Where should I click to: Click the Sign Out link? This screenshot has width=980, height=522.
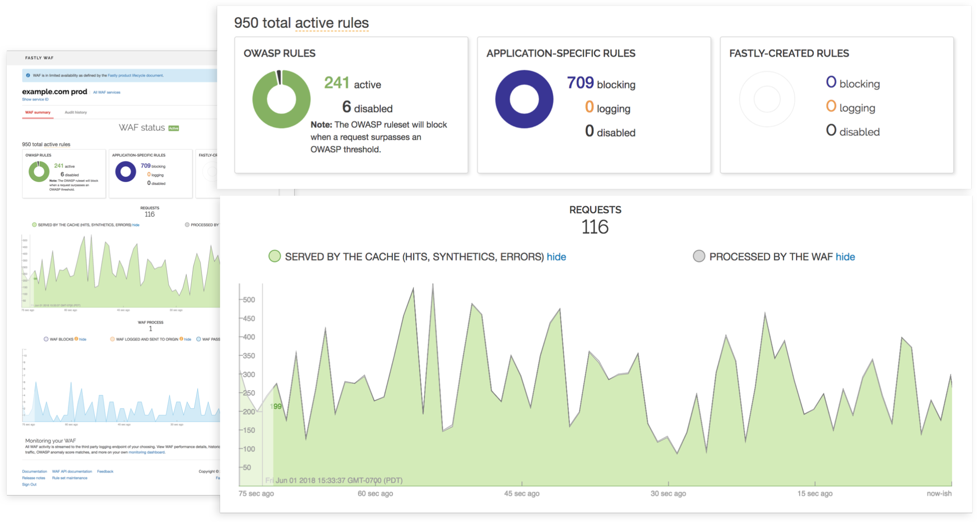(29, 484)
